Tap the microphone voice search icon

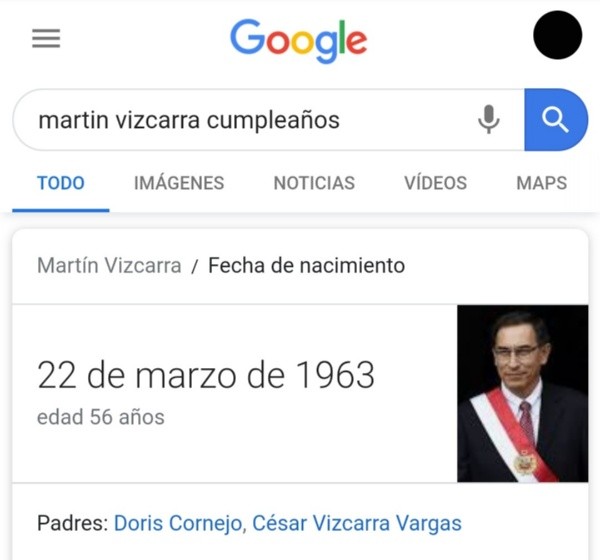[489, 119]
